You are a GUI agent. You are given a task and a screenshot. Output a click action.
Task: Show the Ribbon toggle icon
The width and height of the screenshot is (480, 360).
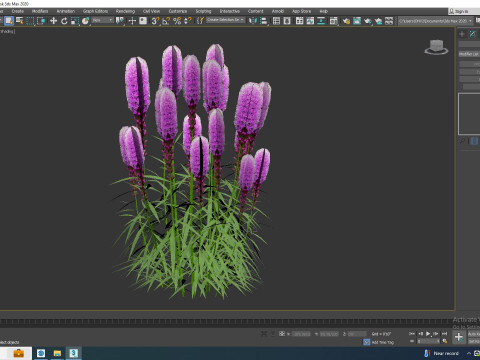(300, 21)
